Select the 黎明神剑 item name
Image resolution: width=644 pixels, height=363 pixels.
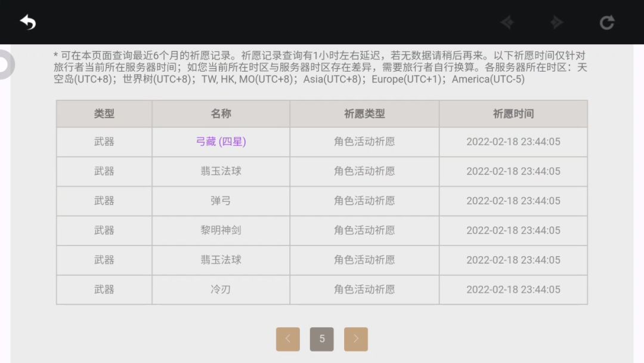[x=221, y=230]
